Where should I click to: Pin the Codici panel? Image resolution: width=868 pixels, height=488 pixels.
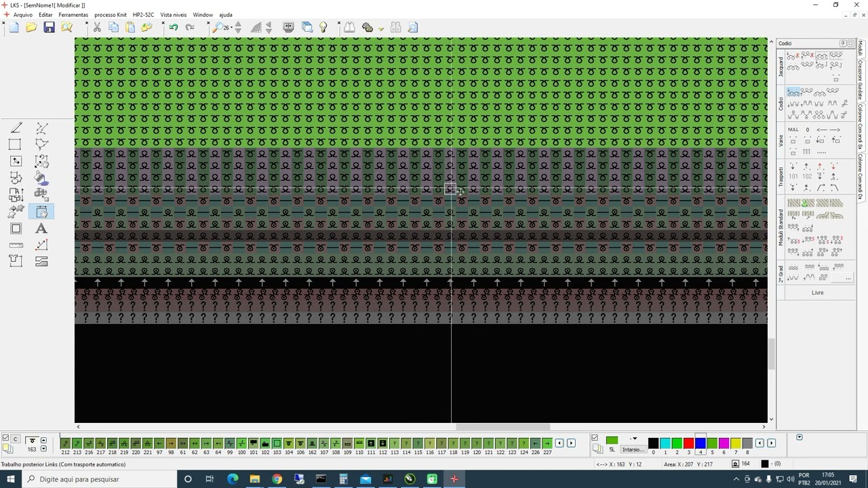(x=843, y=43)
